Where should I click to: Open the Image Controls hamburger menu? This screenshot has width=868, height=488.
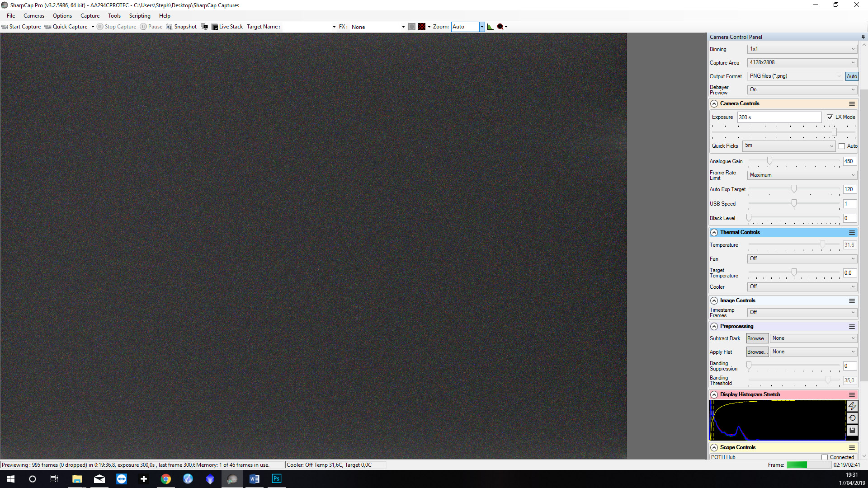[x=852, y=301]
